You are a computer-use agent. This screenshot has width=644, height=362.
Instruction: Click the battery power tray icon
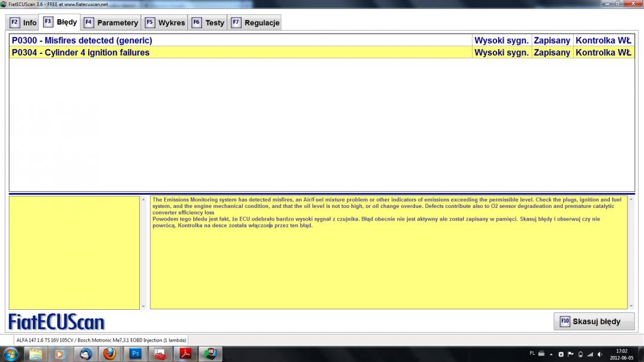(x=580, y=354)
